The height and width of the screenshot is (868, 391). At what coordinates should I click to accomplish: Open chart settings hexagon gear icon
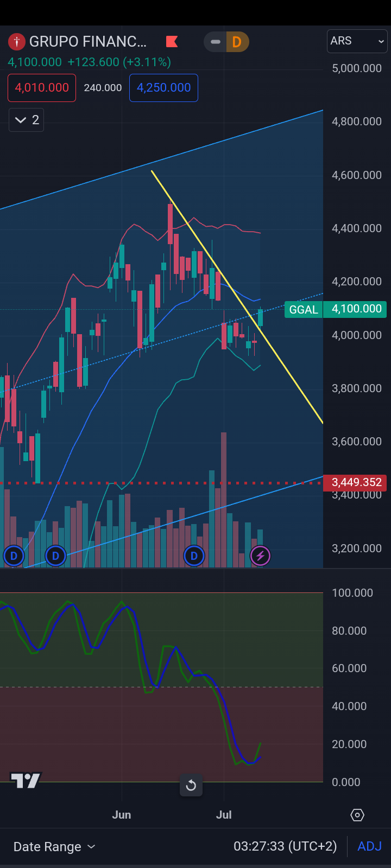tap(357, 815)
